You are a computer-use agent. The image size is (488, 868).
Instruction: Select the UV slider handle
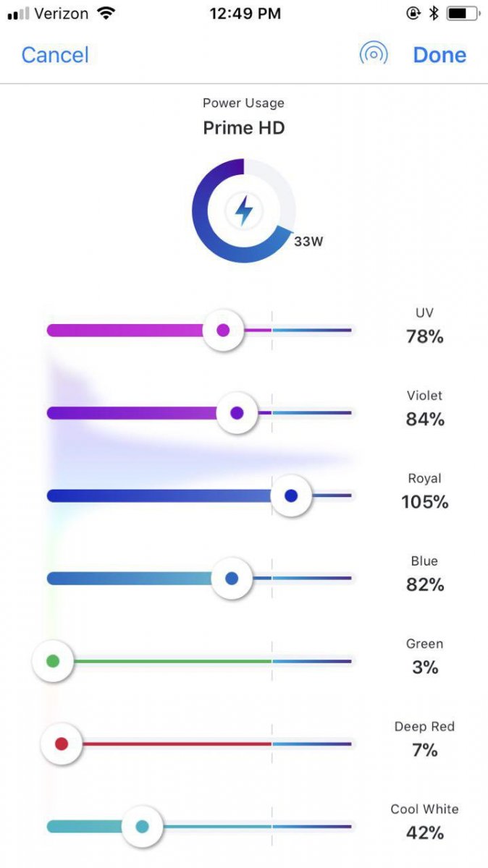223,331
